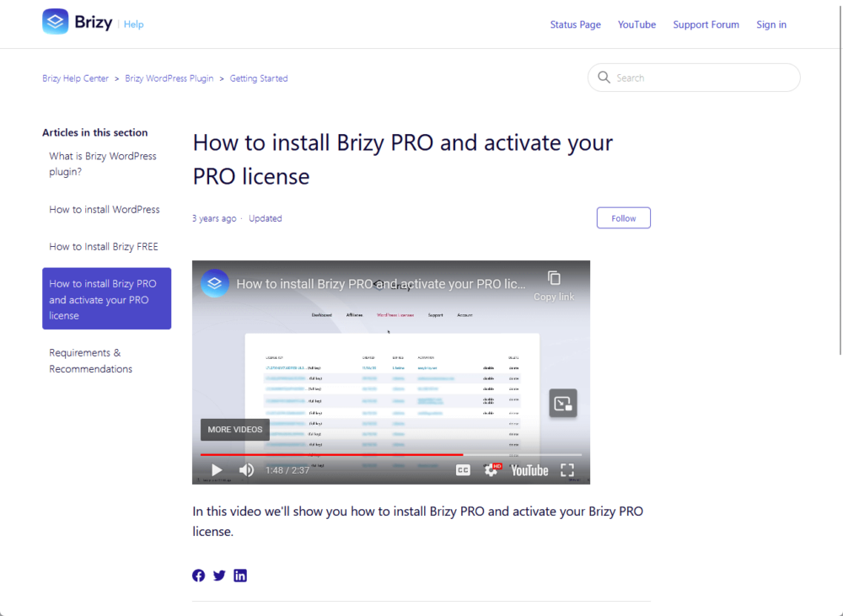Expand the MORE VIDEOS panel
This screenshot has width=843, height=616.
coord(234,429)
